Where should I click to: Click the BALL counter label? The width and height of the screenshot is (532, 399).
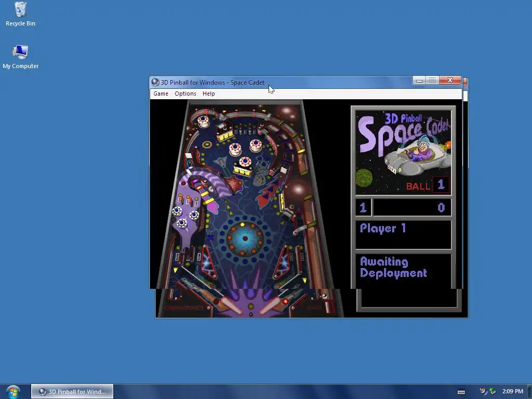point(418,187)
